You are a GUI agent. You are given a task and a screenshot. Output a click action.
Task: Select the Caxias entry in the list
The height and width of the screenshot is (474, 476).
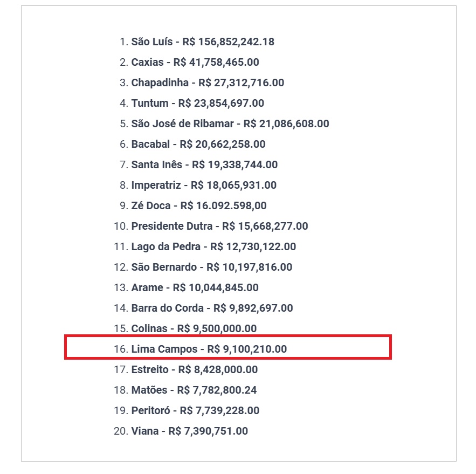[195, 63]
